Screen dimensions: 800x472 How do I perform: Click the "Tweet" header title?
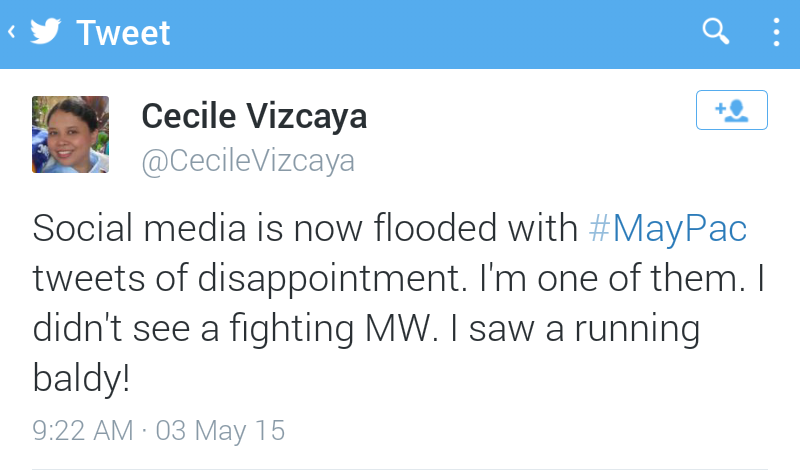click(124, 33)
